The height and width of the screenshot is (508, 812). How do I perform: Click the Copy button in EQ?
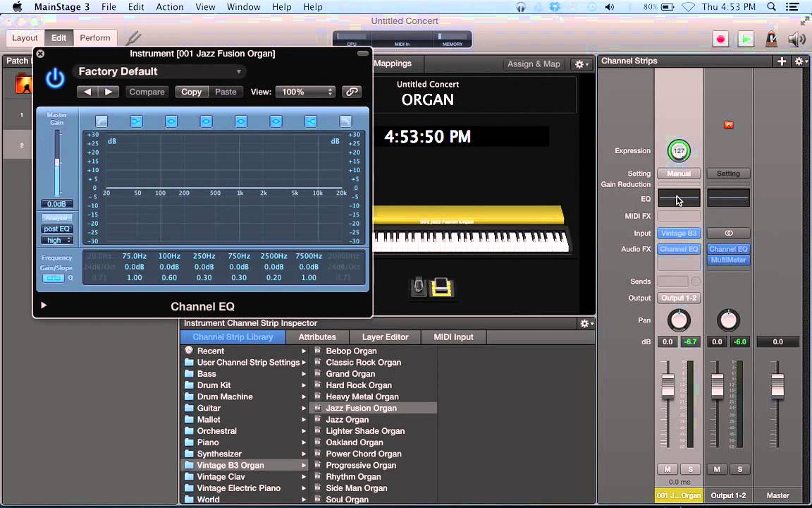tap(191, 92)
